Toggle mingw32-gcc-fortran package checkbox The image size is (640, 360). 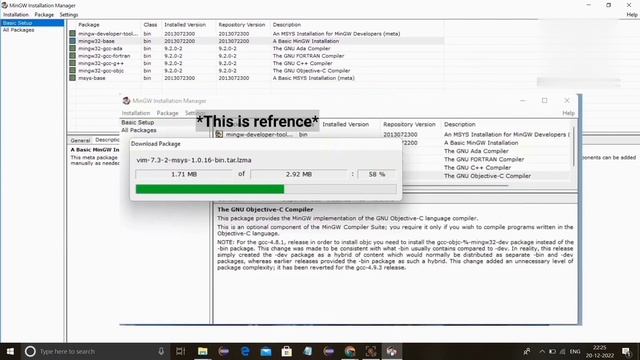72,56
